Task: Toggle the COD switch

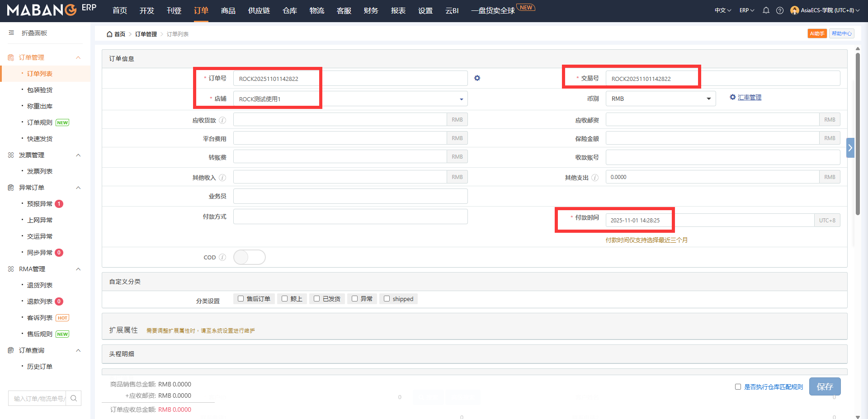Action: point(249,257)
